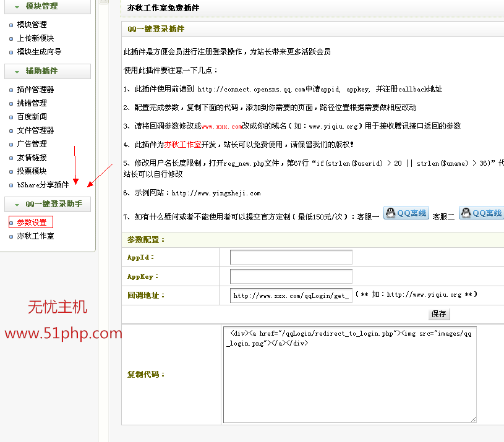Click the textarea resize grip corner
This screenshot has height=442, width=504.
point(473,419)
